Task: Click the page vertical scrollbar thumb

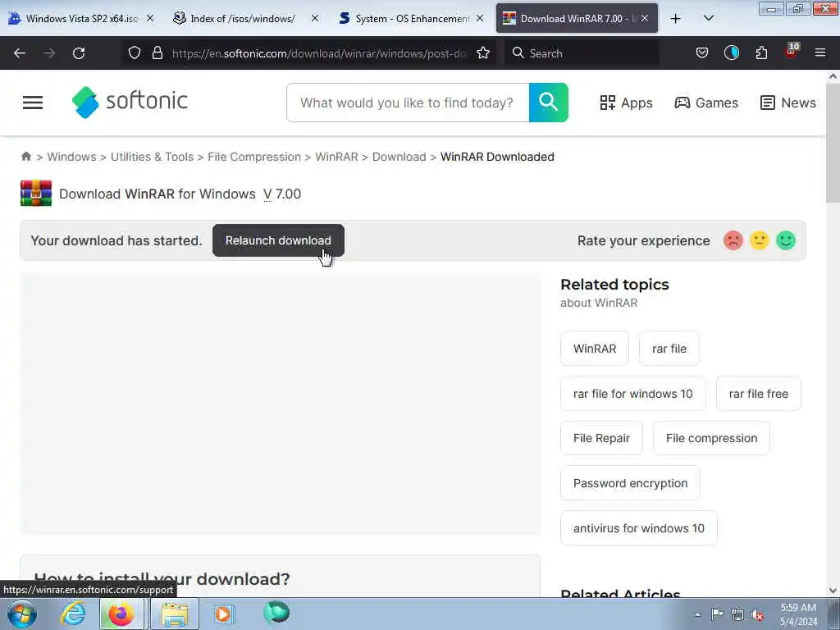Action: click(833, 144)
